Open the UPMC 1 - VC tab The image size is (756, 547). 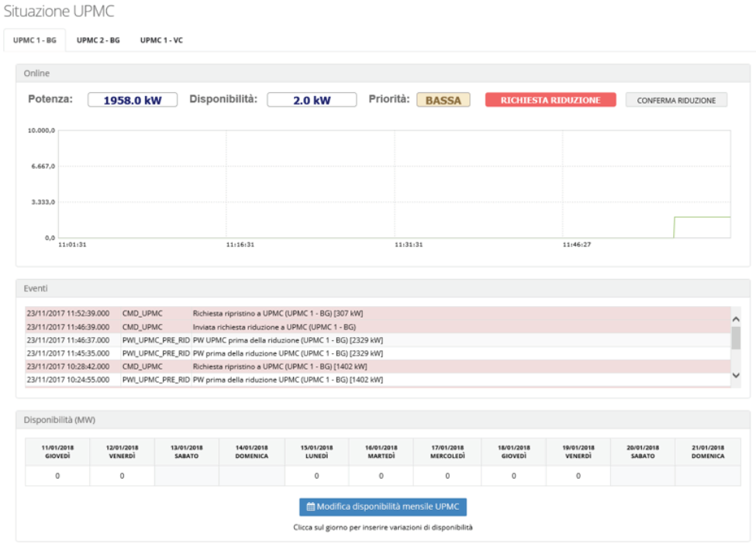point(161,40)
